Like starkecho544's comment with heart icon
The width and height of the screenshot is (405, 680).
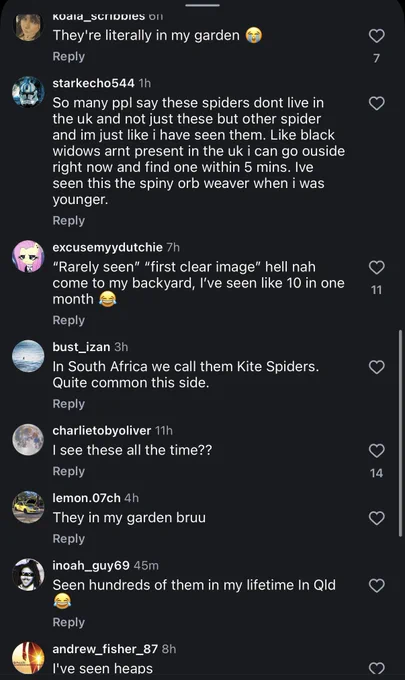(376, 103)
